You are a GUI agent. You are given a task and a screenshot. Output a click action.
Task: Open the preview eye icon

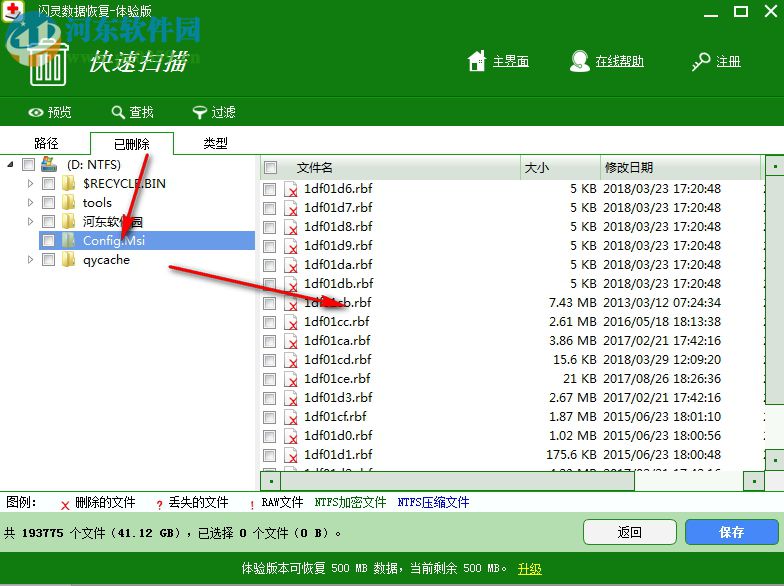36,112
